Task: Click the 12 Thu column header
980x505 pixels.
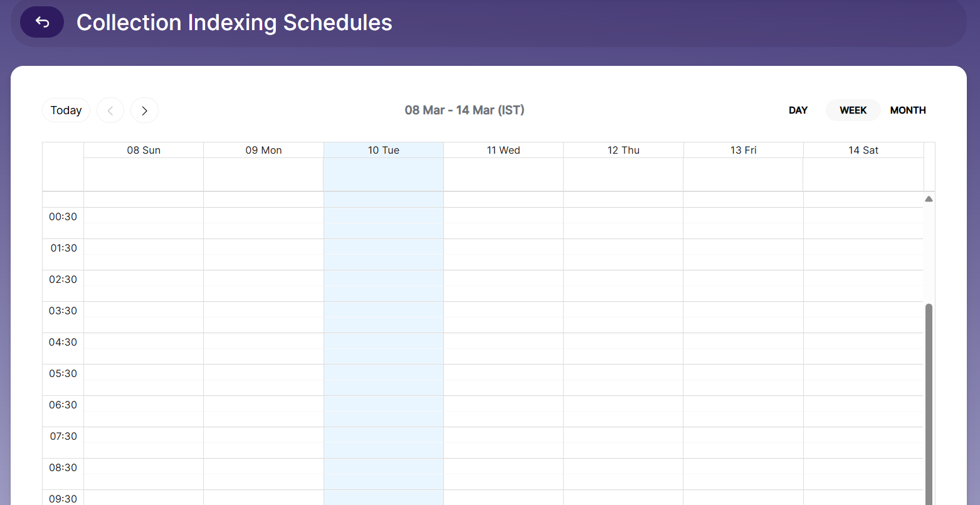Action: (x=623, y=150)
